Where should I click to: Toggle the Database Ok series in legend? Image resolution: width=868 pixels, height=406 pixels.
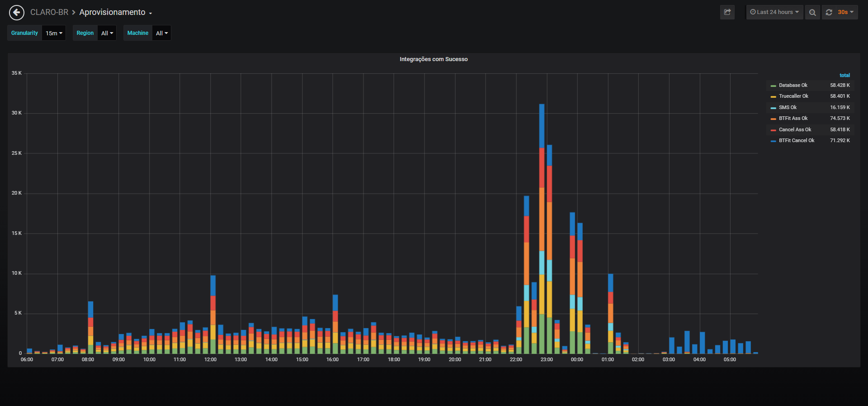[793, 85]
